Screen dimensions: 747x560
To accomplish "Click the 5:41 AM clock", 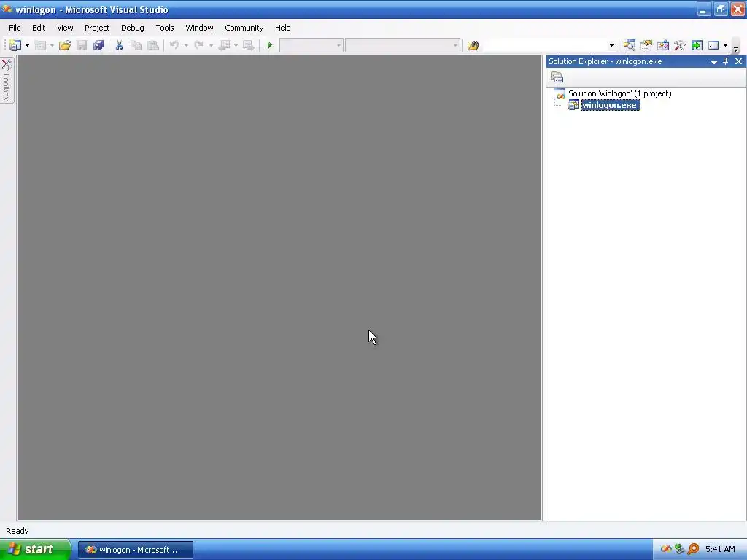I will coord(720,549).
